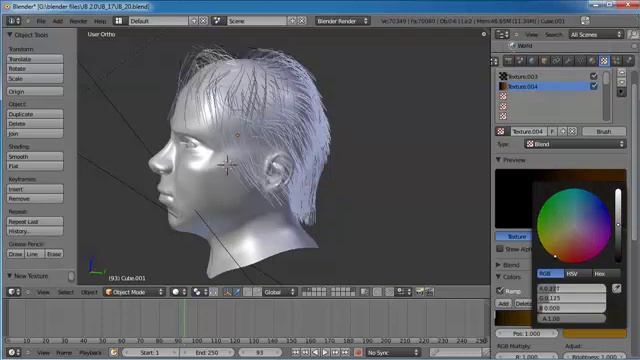Open the scene properties tab icon
Viewport: 640px width, 360px height.
(520, 61)
